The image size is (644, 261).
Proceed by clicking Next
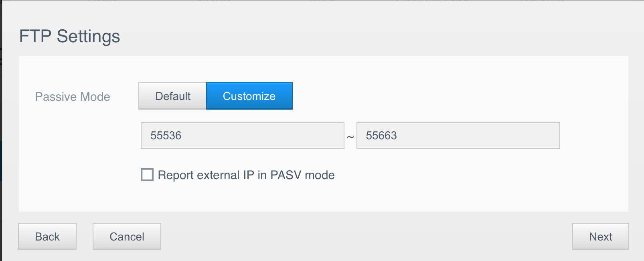pos(600,237)
